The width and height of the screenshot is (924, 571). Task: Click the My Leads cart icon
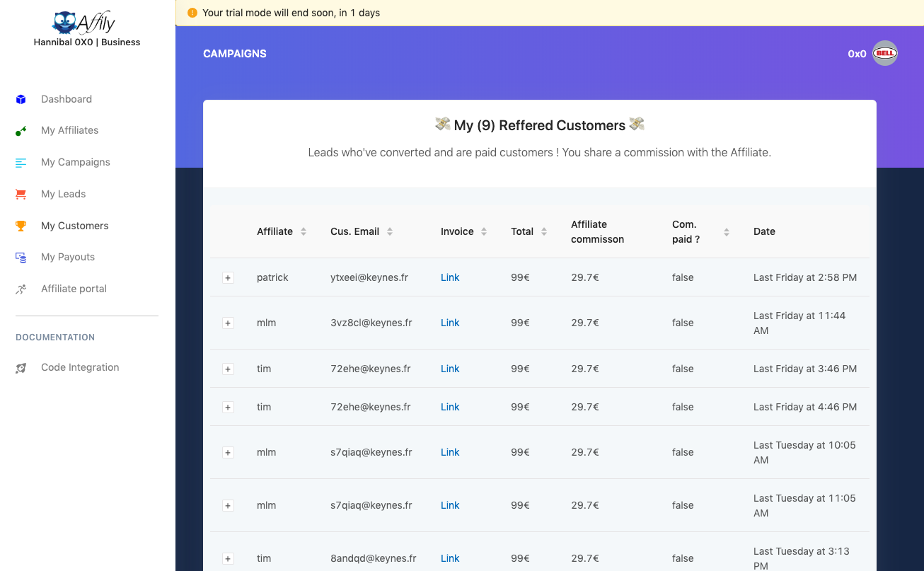tap(21, 195)
